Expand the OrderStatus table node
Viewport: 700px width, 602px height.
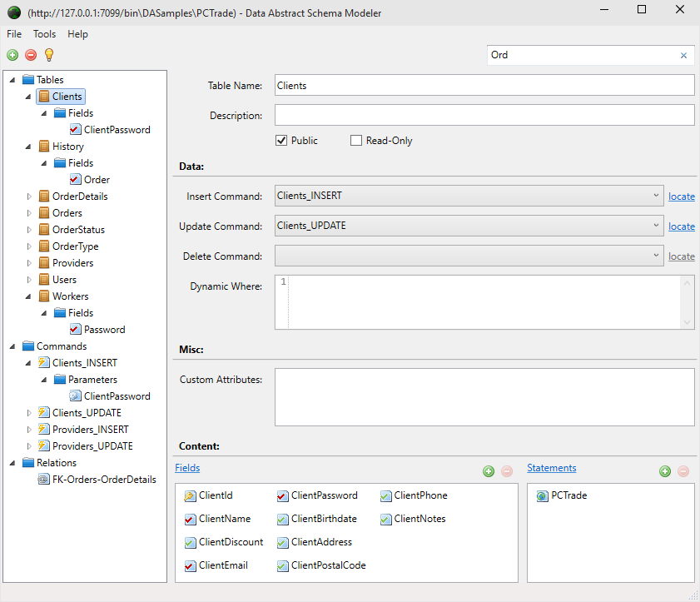(x=29, y=230)
